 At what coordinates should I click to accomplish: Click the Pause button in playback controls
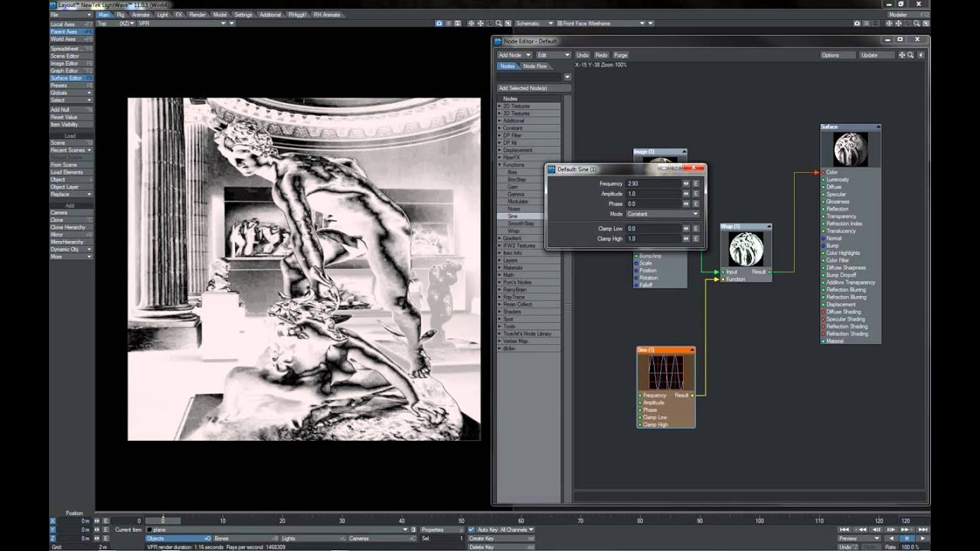pyautogui.click(x=906, y=538)
